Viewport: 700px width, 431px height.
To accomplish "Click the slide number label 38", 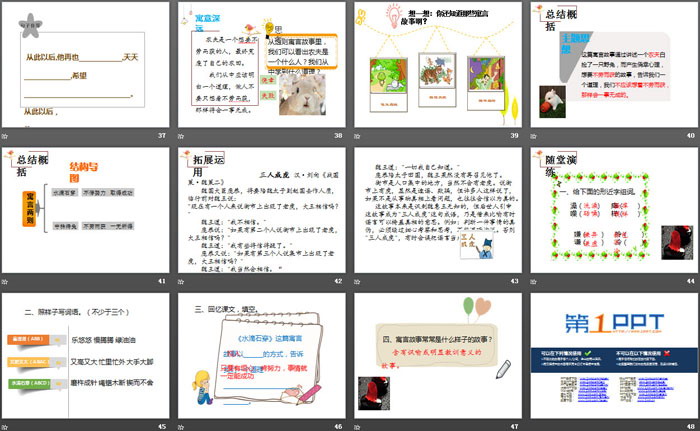I will click(338, 135).
